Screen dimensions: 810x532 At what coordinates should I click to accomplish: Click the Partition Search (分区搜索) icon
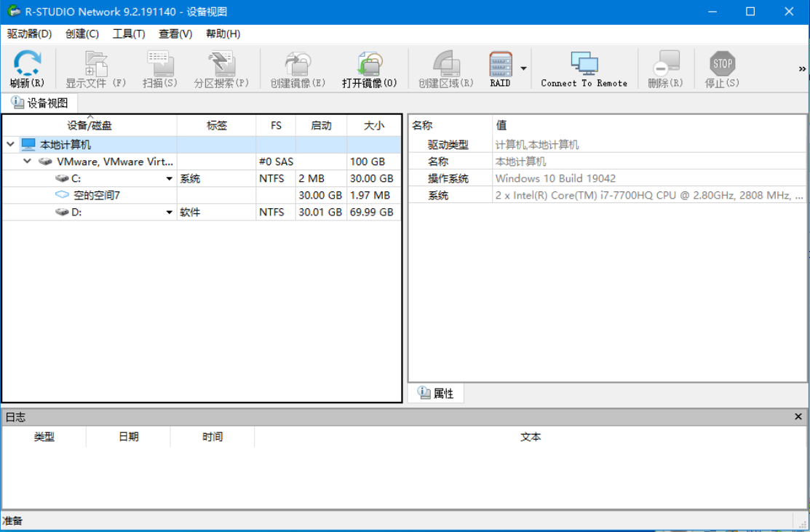(x=222, y=63)
